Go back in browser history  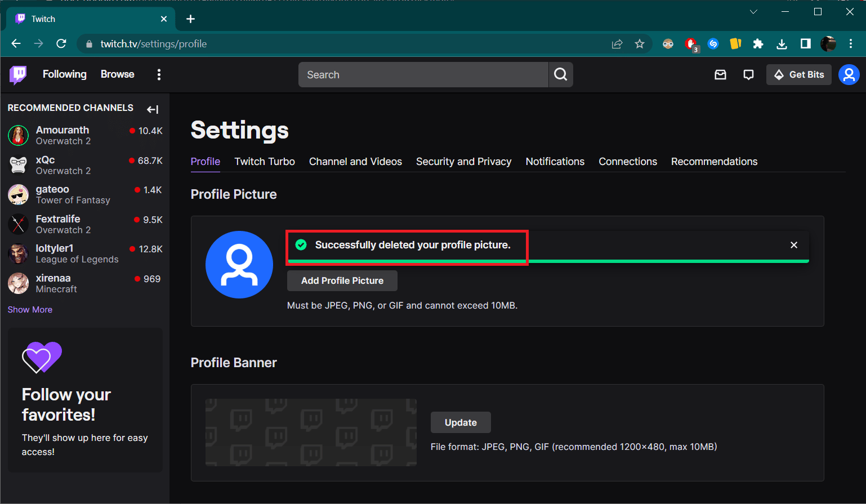click(x=16, y=44)
